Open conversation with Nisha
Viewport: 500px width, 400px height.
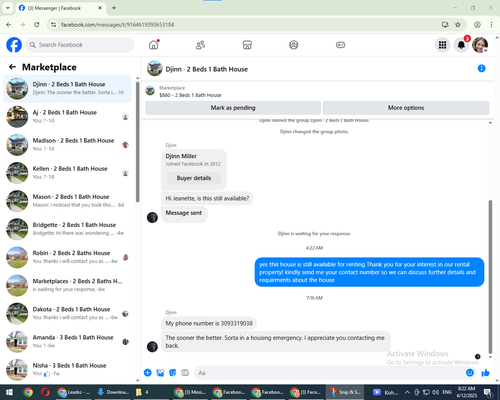68,370
